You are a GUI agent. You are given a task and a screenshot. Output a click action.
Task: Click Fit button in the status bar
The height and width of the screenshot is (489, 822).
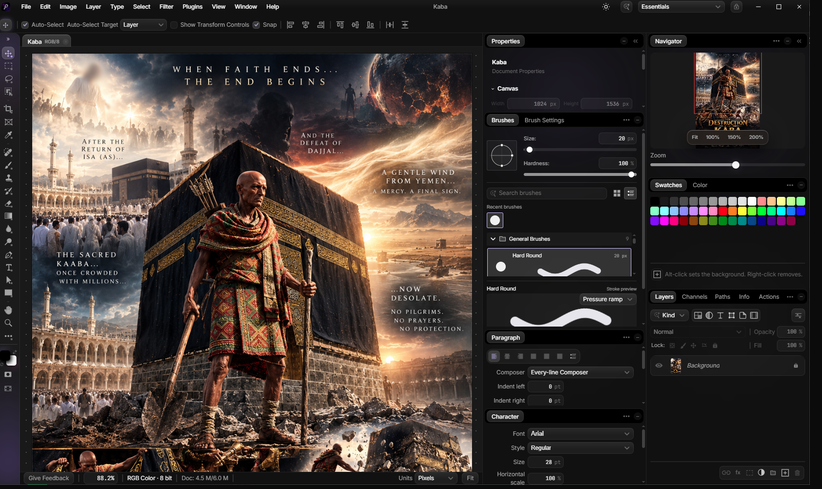pos(470,478)
